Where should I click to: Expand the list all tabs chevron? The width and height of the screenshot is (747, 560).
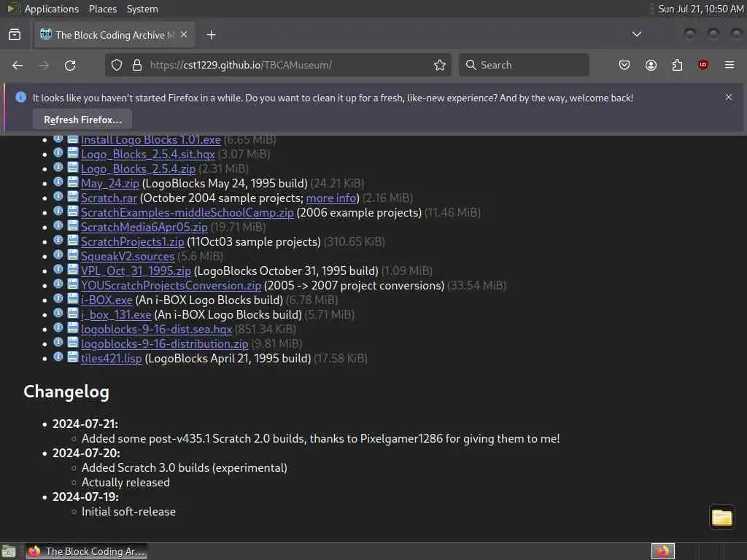pos(636,34)
